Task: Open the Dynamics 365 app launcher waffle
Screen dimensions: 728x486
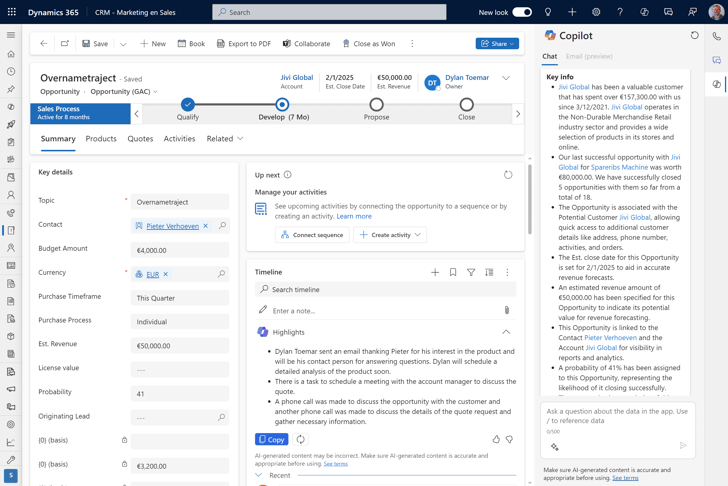Action: pyautogui.click(x=12, y=12)
